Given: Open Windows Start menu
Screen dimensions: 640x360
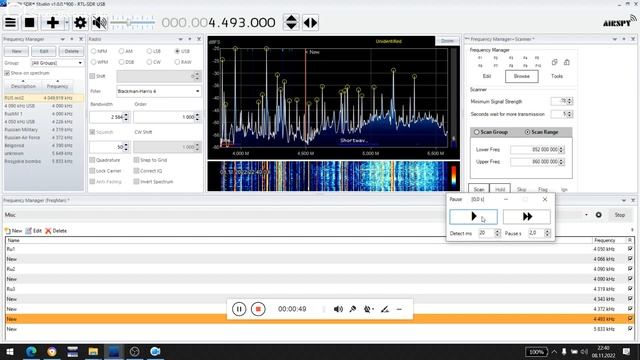Looking at the screenshot, I should click(x=10, y=351).
